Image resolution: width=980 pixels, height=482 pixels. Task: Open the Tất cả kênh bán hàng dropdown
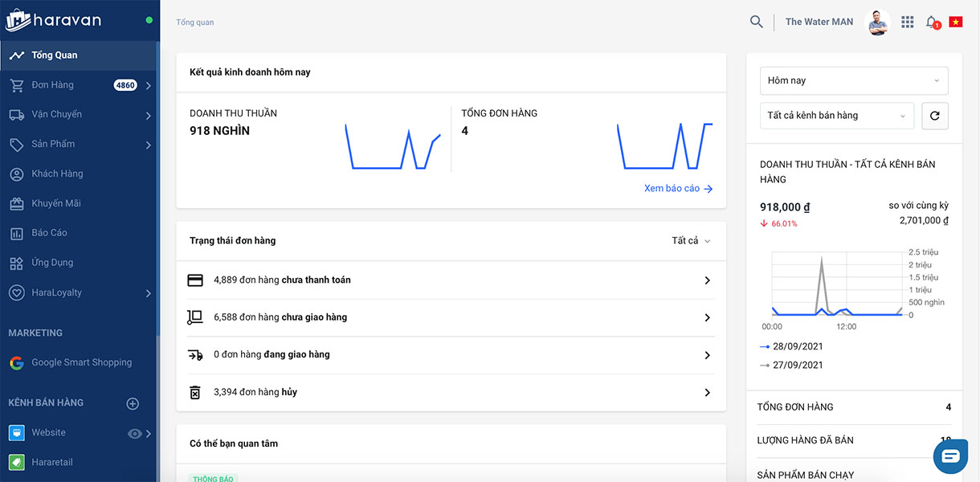[836, 116]
